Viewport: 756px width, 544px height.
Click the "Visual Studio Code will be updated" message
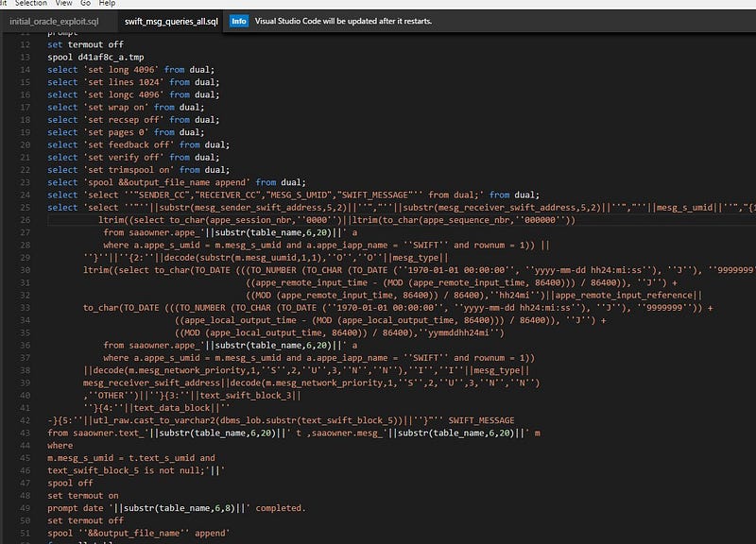pos(343,21)
